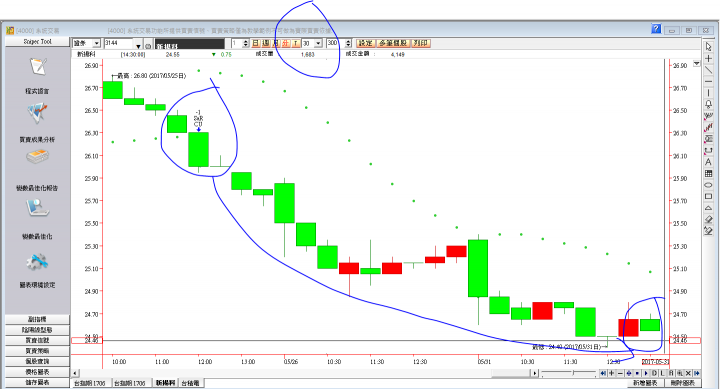
Task: Open the 變數最佳化報告 sidebar icon
Action: click(37, 157)
